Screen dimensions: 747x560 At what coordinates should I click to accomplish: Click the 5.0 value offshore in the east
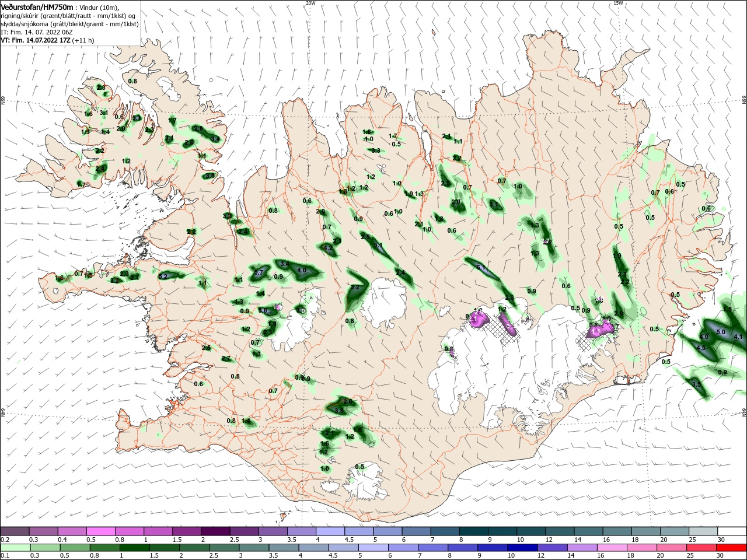click(x=721, y=332)
